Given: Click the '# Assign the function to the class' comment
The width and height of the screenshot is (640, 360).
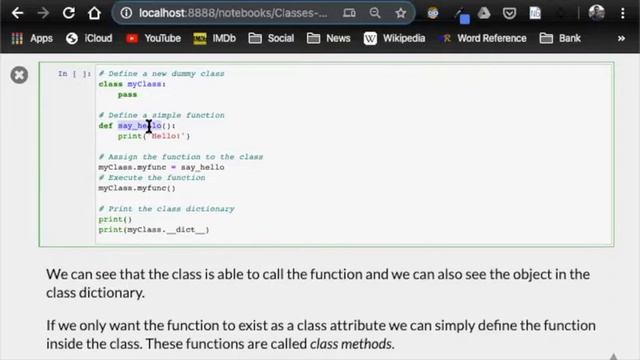Looking at the screenshot, I should click(x=181, y=157).
